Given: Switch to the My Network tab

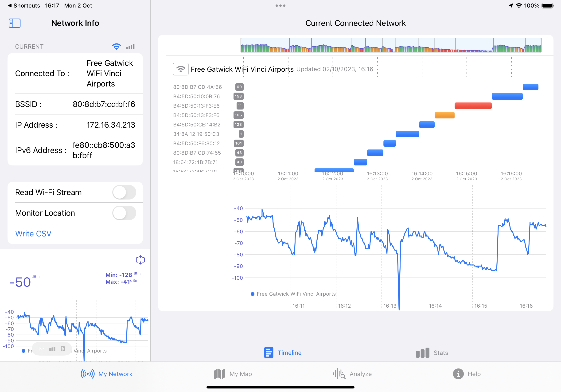Looking at the screenshot, I should coord(106,374).
